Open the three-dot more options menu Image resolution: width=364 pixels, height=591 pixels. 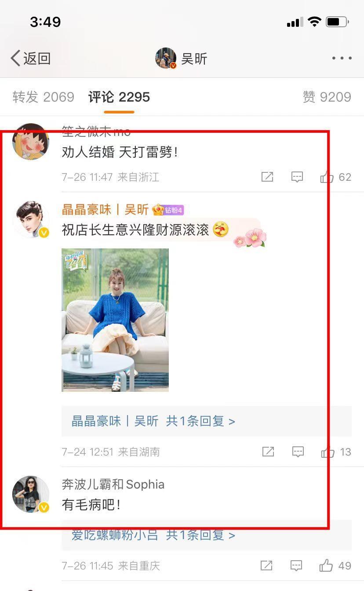342,58
